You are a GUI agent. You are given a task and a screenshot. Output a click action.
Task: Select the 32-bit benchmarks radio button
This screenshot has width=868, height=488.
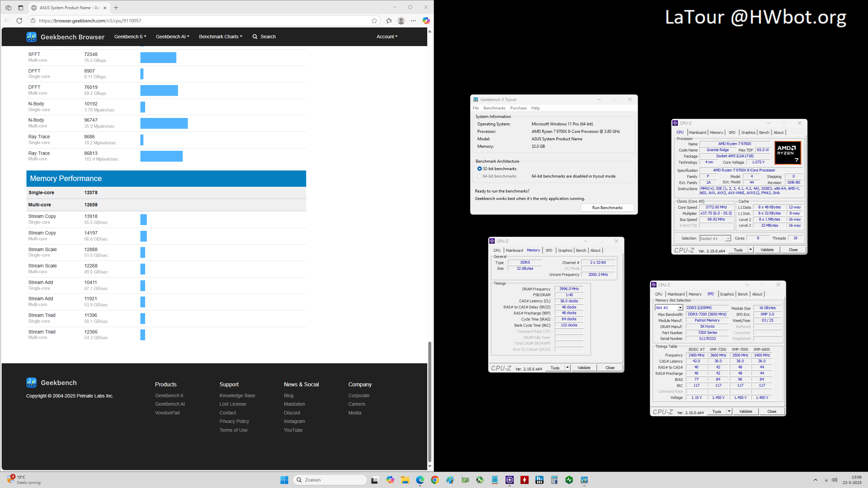(x=479, y=169)
